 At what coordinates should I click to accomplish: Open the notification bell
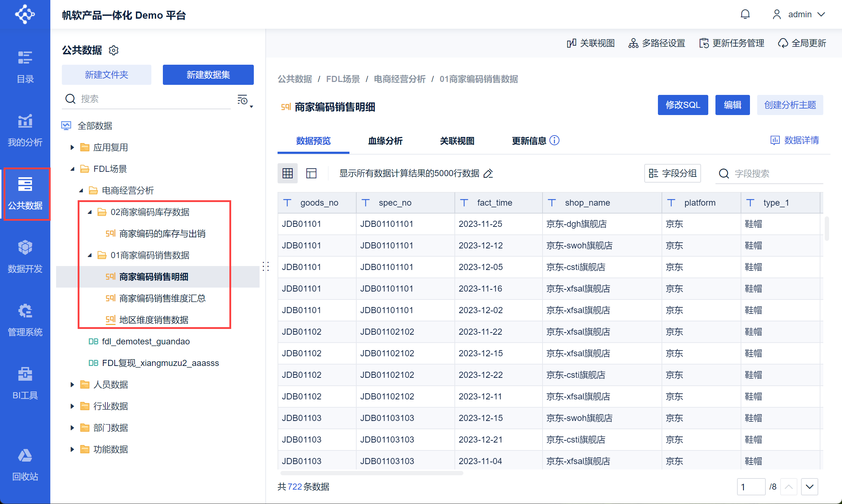pyautogui.click(x=745, y=14)
